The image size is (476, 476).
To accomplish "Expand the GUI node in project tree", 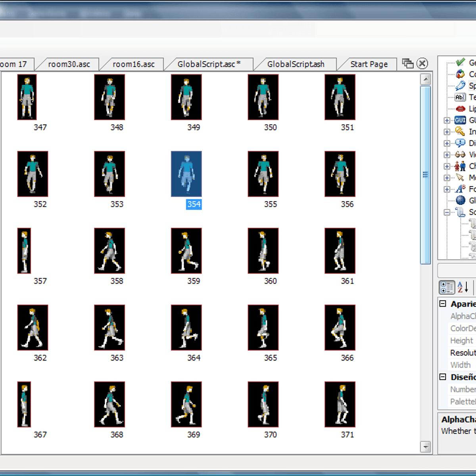I will point(447,120).
